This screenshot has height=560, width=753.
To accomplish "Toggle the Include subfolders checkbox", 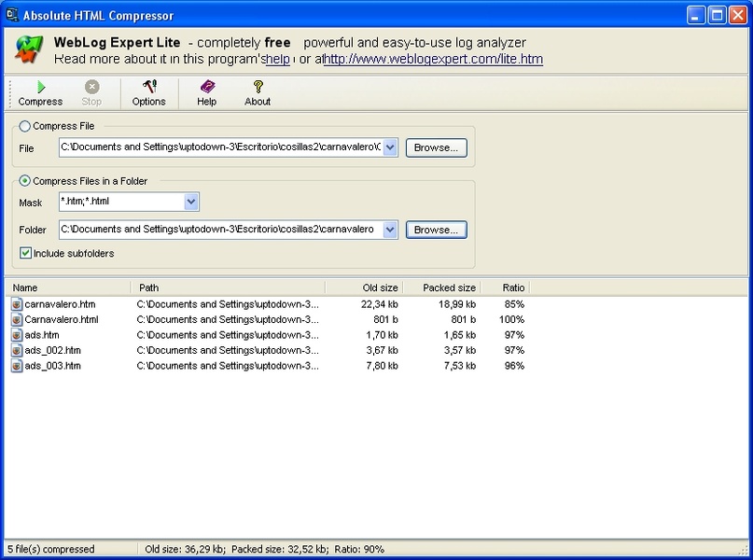I will [25, 253].
